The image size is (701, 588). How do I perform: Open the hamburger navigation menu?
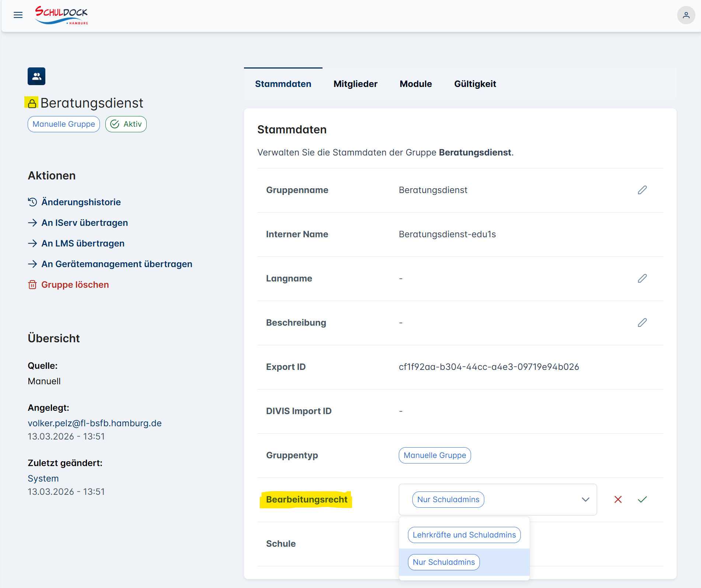18,15
